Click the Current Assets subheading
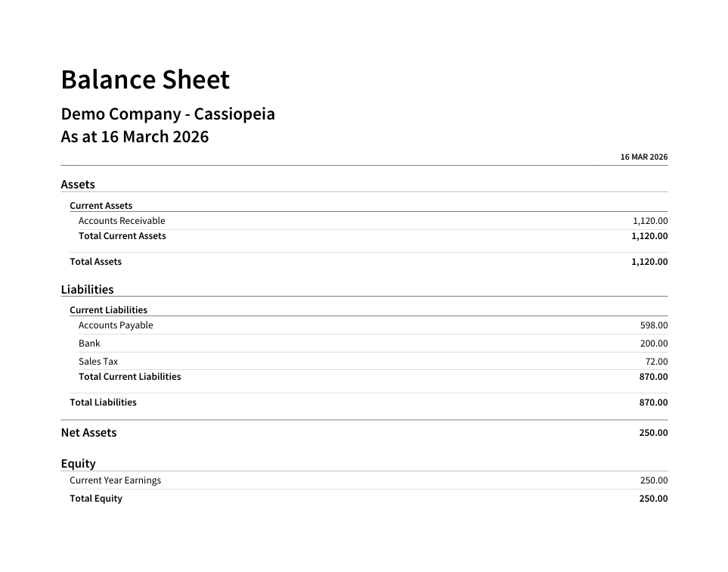This screenshot has height=572, width=728. 101,206
